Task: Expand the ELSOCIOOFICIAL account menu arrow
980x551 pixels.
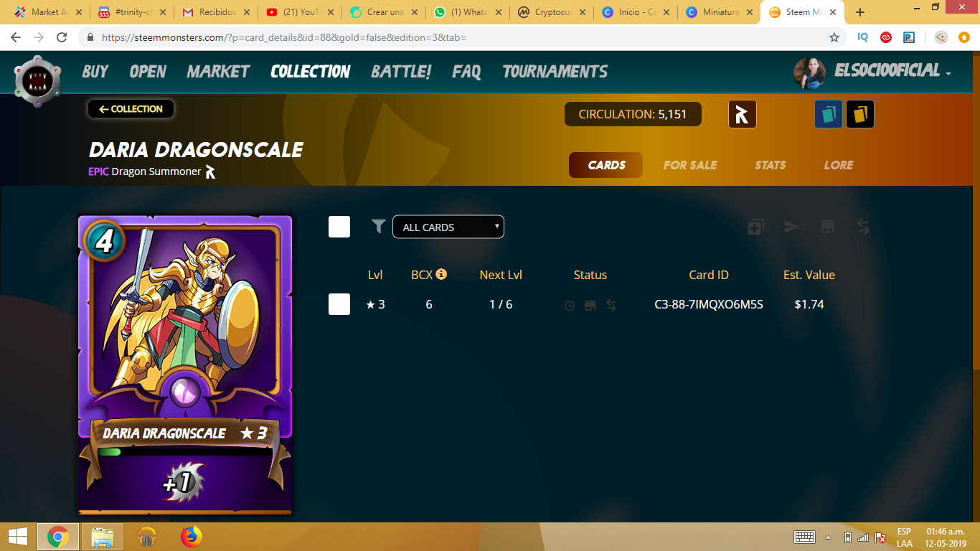Action: [x=948, y=74]
